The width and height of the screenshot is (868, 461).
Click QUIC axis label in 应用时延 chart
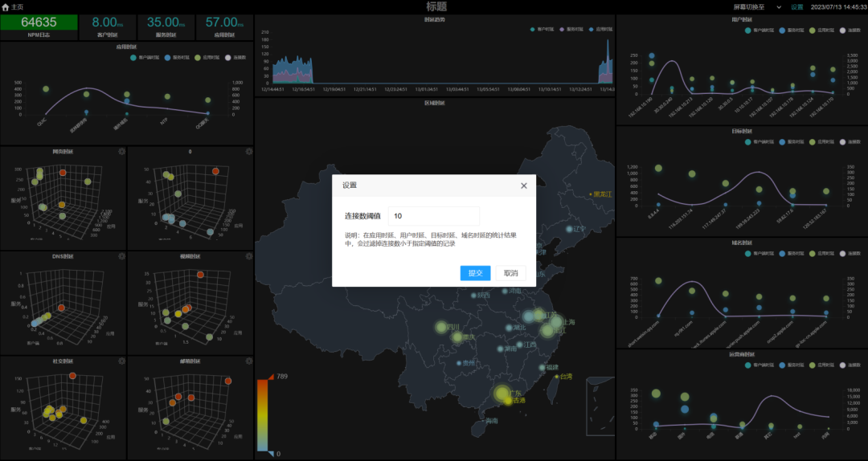pyautogui.click(x=42, y=122)
